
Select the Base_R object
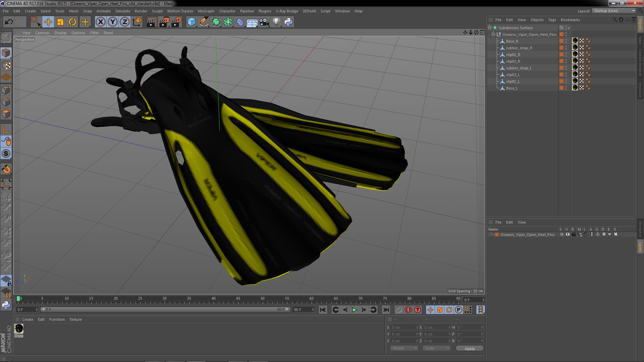coord(512,41)
